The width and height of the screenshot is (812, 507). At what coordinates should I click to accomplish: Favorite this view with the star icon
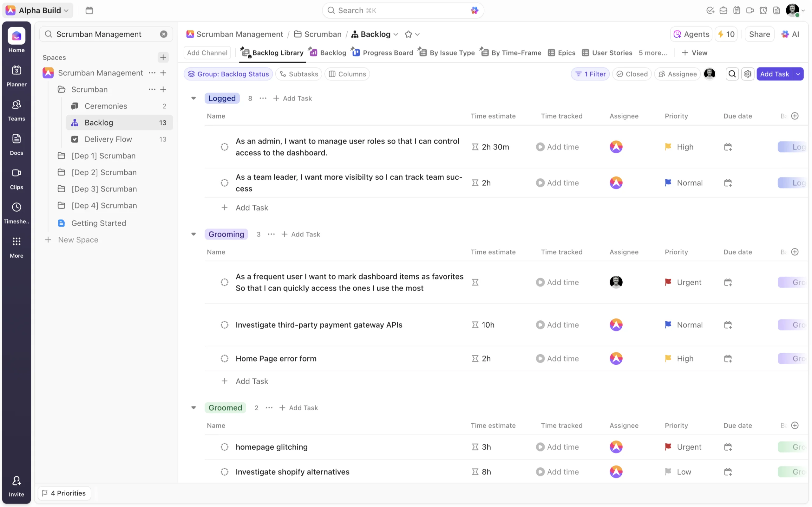point(408,34)
